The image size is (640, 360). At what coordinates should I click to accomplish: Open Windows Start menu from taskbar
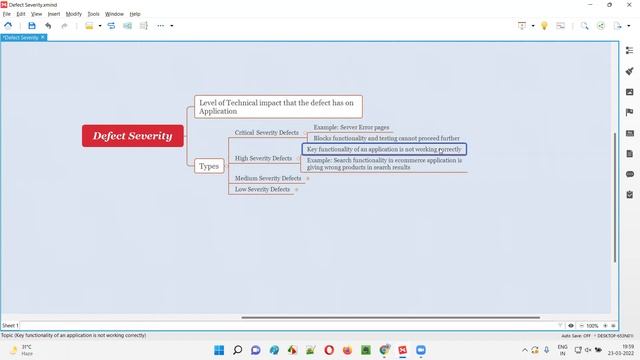[x=219, y=350]
